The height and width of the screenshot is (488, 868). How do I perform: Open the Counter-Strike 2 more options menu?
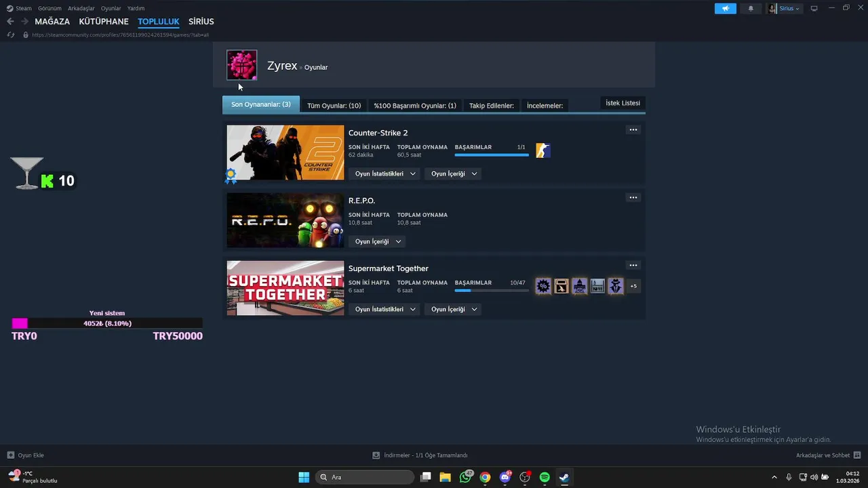(633, 129)
